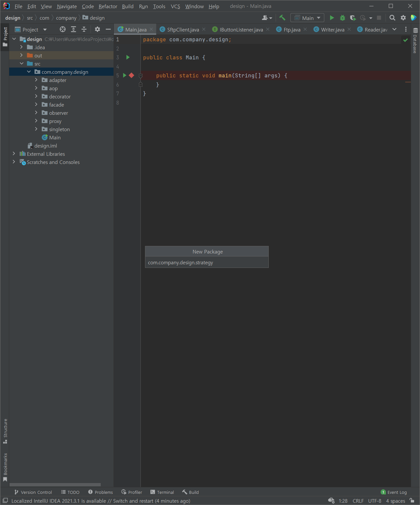Open IDE settings gear in top toolbar
This screenshot has width=420, height=505.
[403, 18]
